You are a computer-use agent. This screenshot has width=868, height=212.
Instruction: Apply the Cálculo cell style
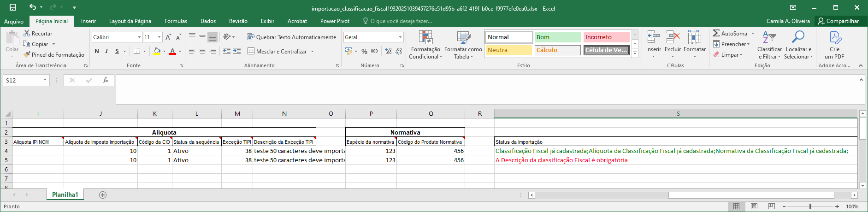click(x=557, y=50)
